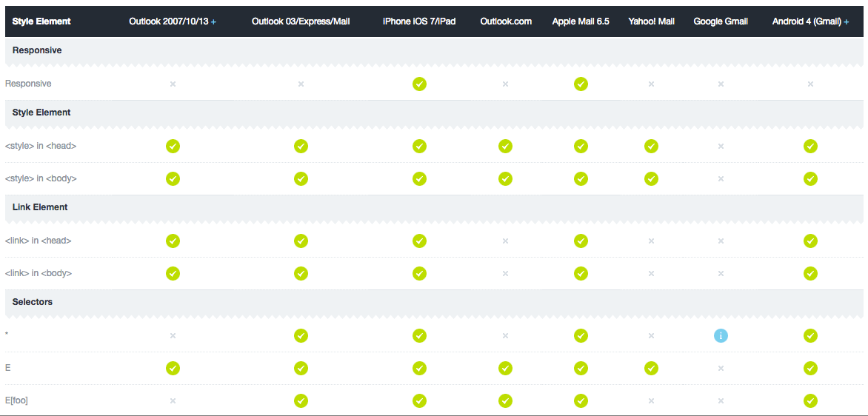Expand Outlook 2007/10/13 column plus sign
Image resolution: width=868 pixels, height=416 pixels.
pos(214,22)
